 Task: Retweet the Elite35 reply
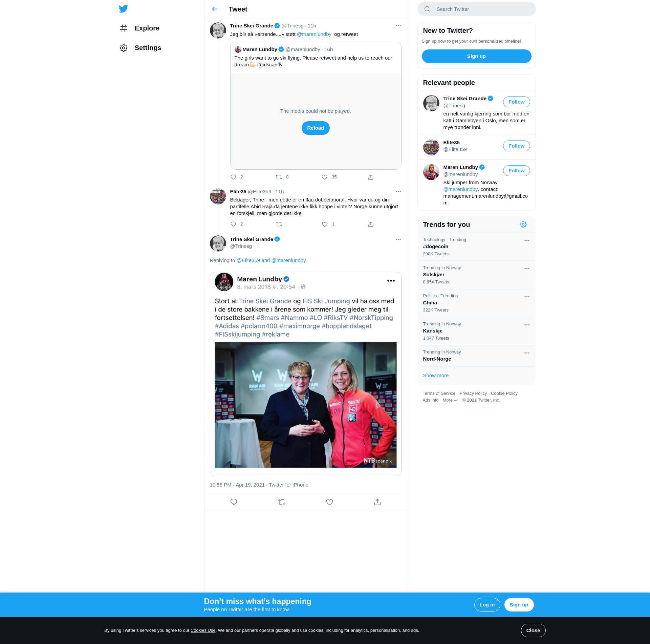click(279, 224)
